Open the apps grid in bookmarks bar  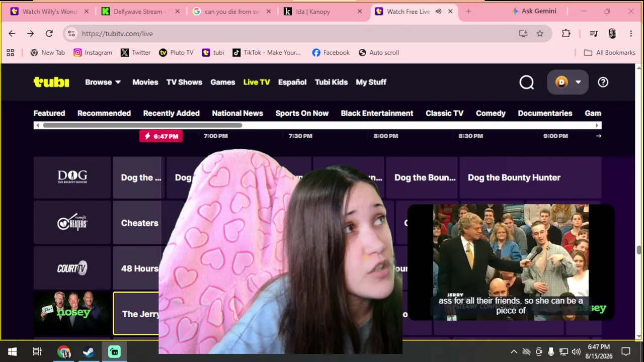(x=11, y=52)
